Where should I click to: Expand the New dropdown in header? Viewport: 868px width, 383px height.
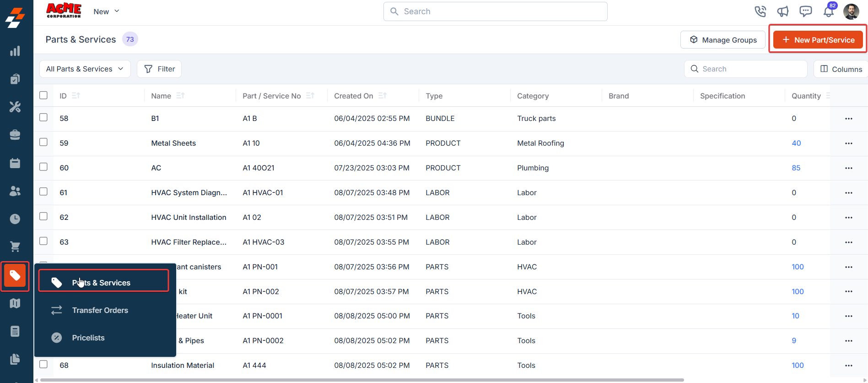[106, 11]
